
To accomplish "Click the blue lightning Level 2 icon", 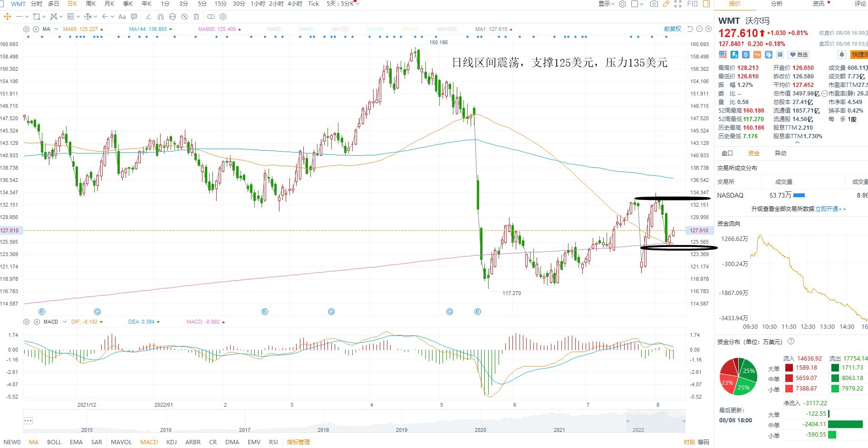I will (734, 55).
